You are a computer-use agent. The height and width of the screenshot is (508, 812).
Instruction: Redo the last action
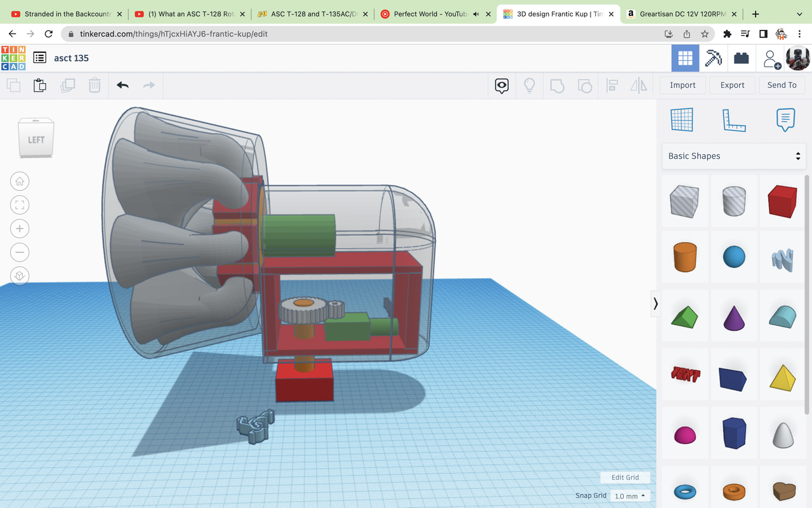point(149,85)
